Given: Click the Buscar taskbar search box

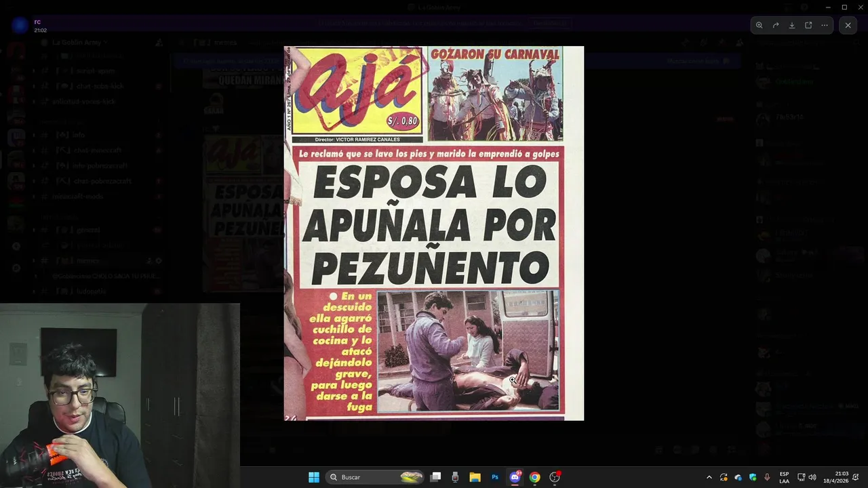Looking at the screenshot, I should pos(376,477).
